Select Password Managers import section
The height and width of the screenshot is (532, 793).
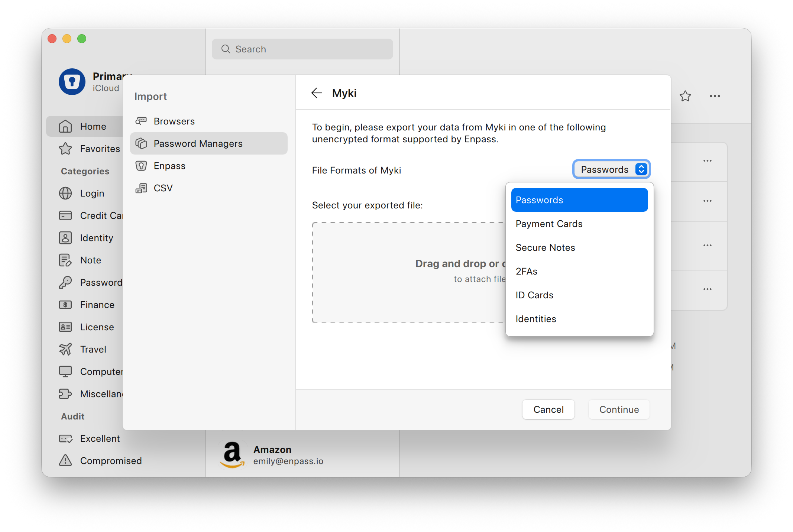tap(209, 143)
